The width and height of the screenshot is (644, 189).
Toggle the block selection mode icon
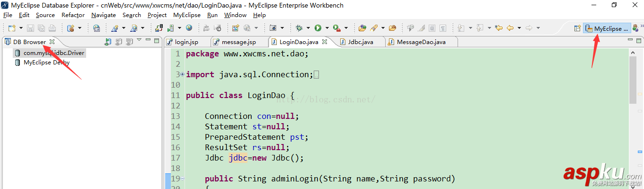point(432,28)
